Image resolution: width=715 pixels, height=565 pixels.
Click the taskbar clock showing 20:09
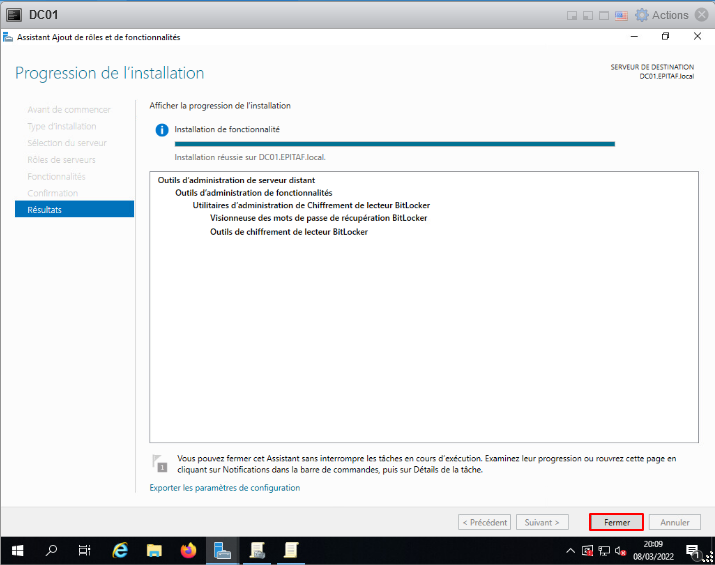(652, 550)
